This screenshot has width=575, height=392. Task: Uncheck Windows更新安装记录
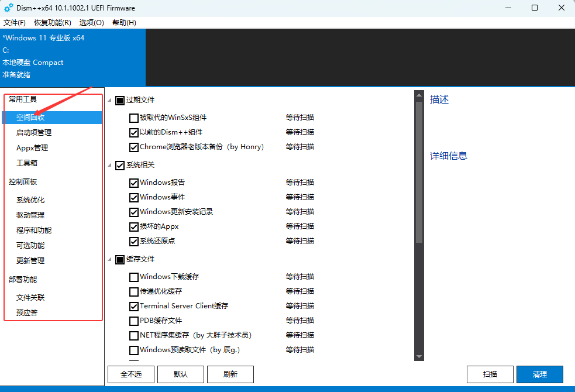click(x=134, y=212)
